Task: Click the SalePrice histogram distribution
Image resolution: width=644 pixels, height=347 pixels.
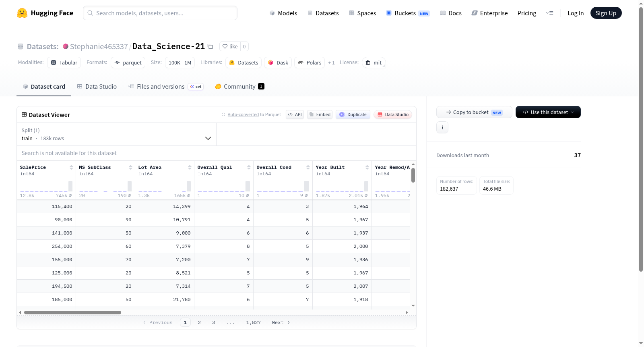Action: click(x=46, y=186)
